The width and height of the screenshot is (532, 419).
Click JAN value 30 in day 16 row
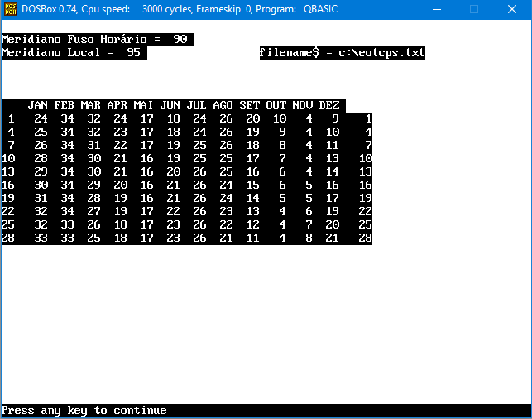pos(41,185)
